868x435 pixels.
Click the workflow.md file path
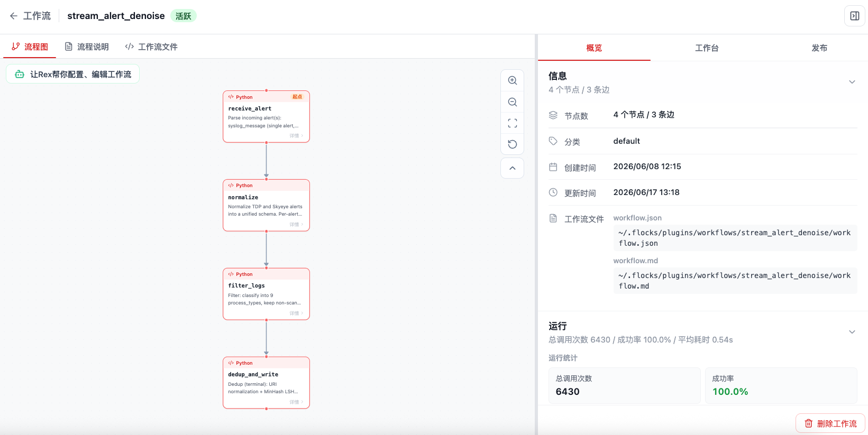(x=735, y=281)
